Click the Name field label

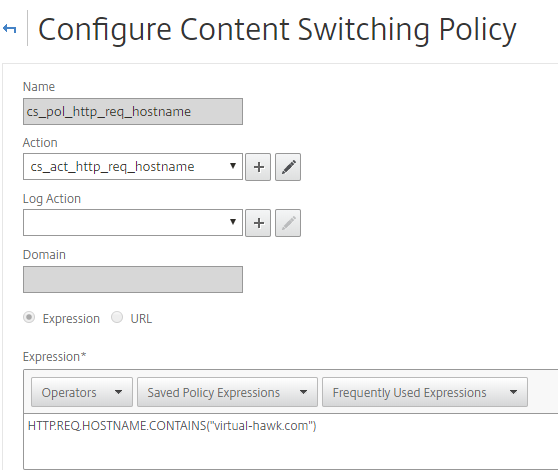[39, 86]
